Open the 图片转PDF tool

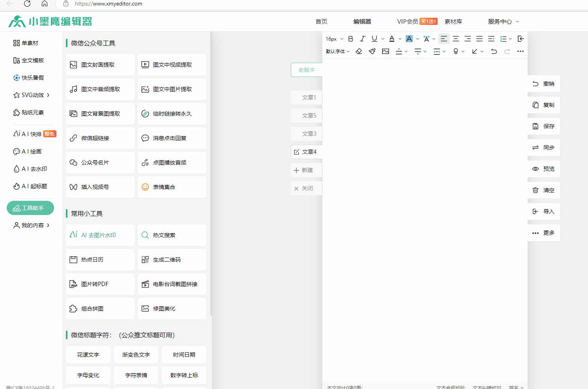(100, 284)
